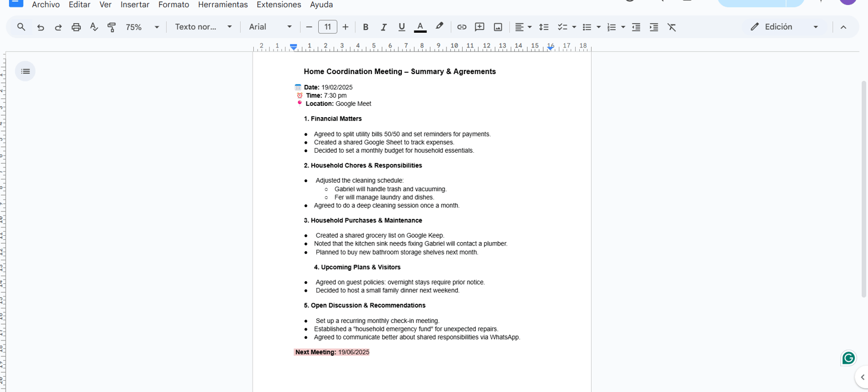
Task: Toggle underline formatting
Action: 402,27
